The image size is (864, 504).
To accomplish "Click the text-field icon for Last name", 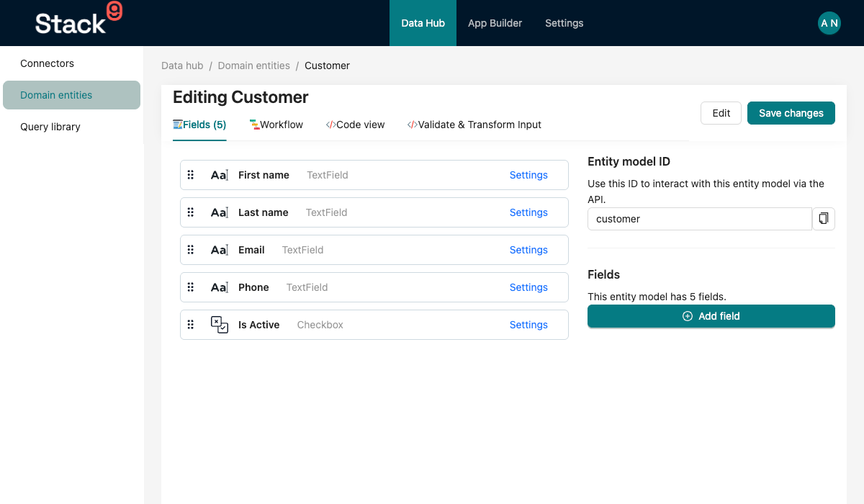I will click(220, 212).
